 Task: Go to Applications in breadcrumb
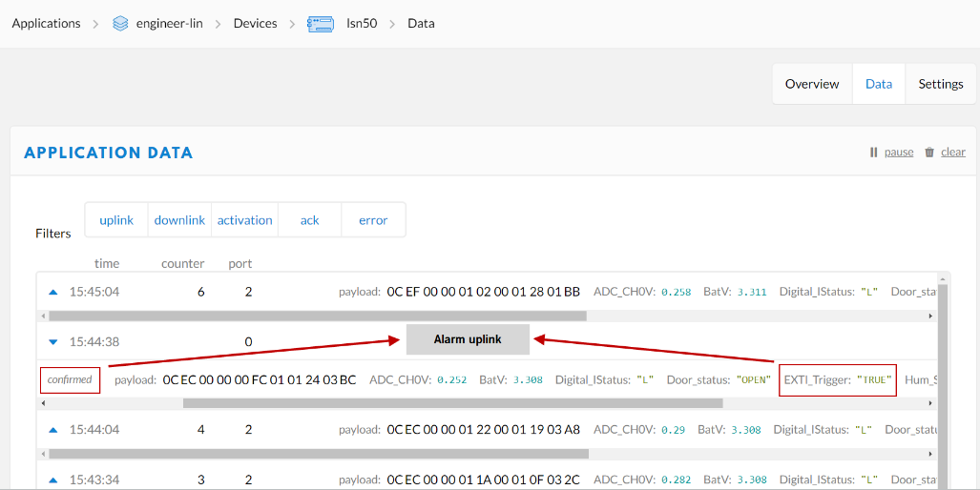(46, 24)
